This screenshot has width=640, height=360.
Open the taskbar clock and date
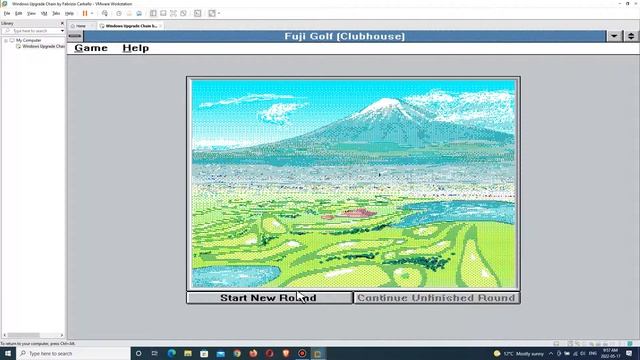[x=610, y=353]
